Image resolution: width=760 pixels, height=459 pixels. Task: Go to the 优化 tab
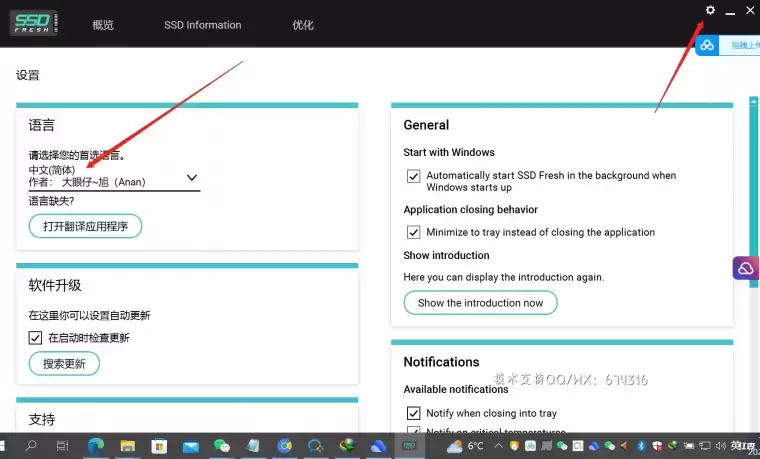coord(303,25)
